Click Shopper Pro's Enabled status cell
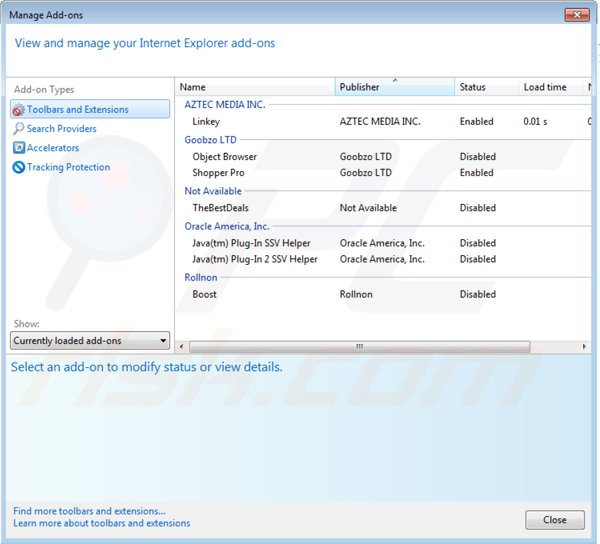Image resolution: width=600 pixels, height=544 pixels. [476, 173]
